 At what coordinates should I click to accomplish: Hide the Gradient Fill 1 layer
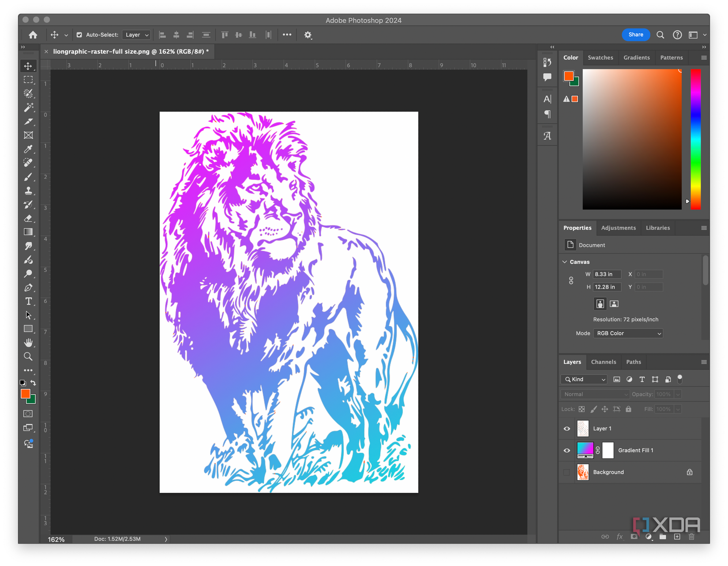pyautogui.click(x=567, y=450)
